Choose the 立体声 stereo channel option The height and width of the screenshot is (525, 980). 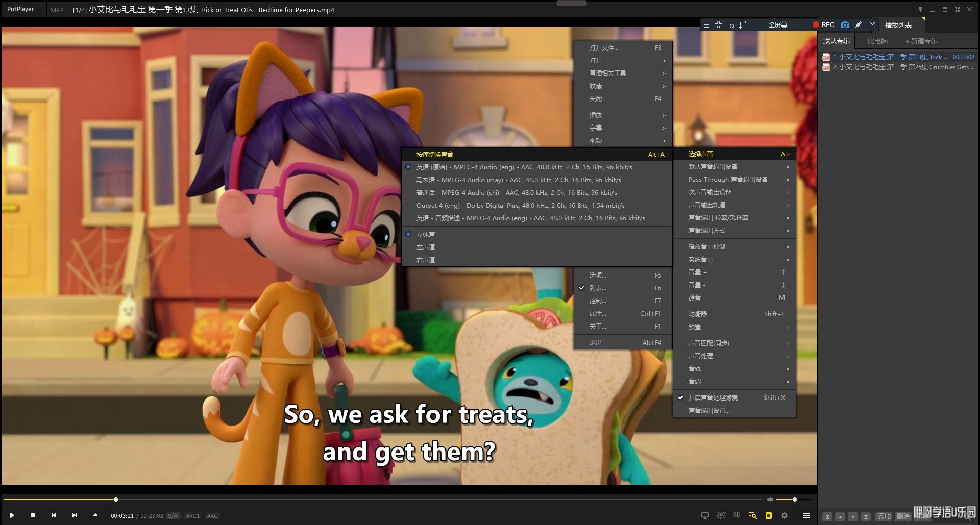click(x=536, y=234)
